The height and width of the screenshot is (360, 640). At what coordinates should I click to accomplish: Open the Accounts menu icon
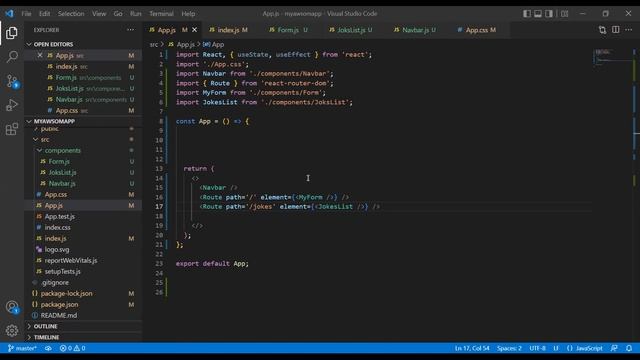click(x=11, y=307)
